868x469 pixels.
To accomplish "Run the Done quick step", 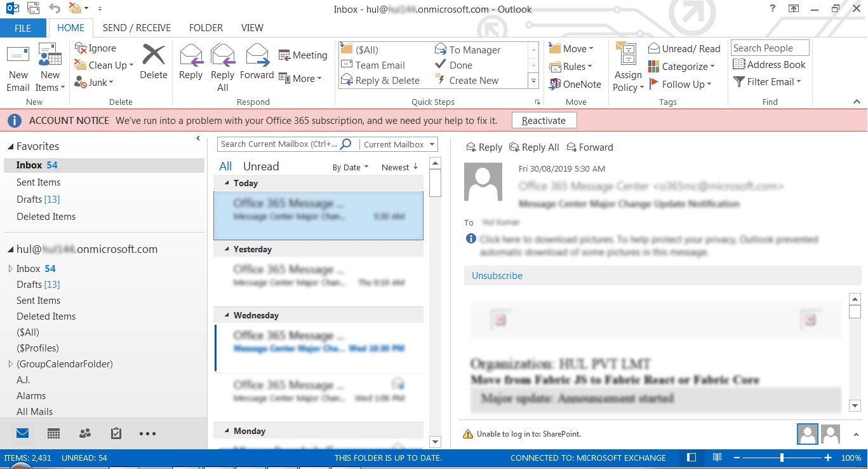I will click(453, 65).
